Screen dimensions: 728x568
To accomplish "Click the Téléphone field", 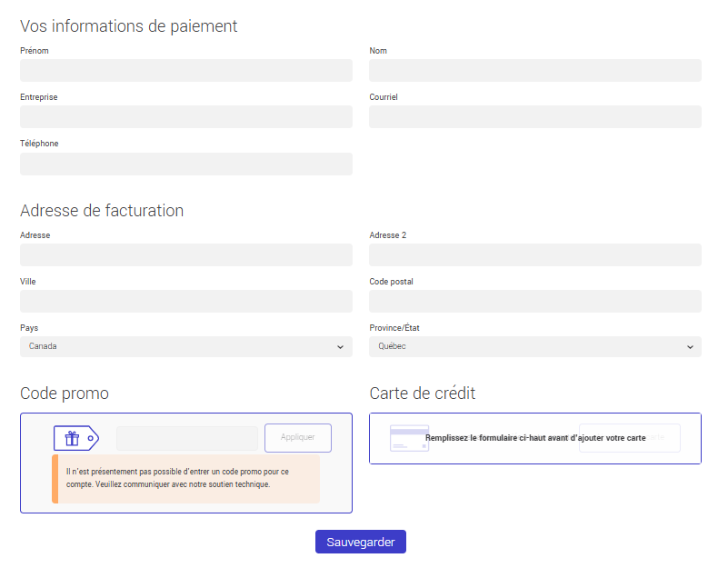I will (x=185, y=164).
